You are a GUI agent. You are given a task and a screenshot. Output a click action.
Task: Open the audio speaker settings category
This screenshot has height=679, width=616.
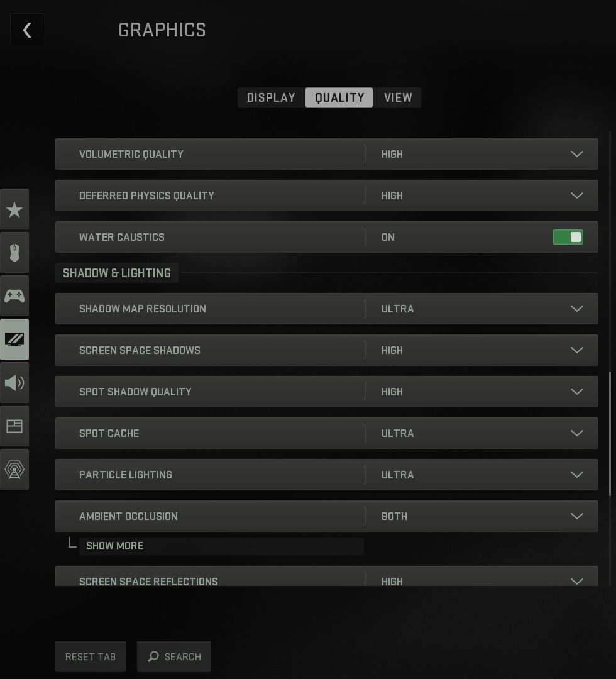(x=14, y=382)
